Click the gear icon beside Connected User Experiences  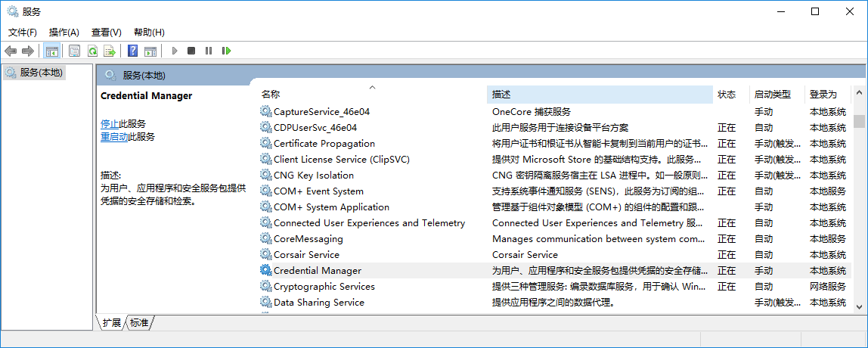(x=266, y=222)
